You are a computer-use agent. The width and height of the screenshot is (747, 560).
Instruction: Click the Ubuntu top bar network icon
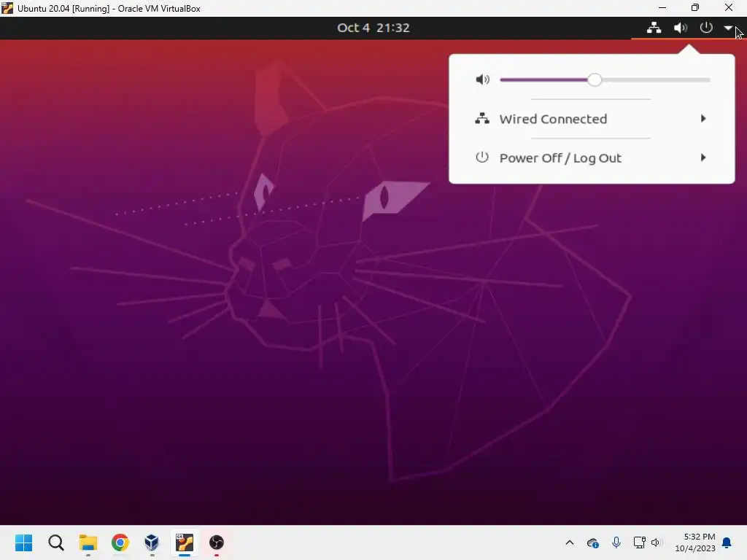[x=654, y=28]
